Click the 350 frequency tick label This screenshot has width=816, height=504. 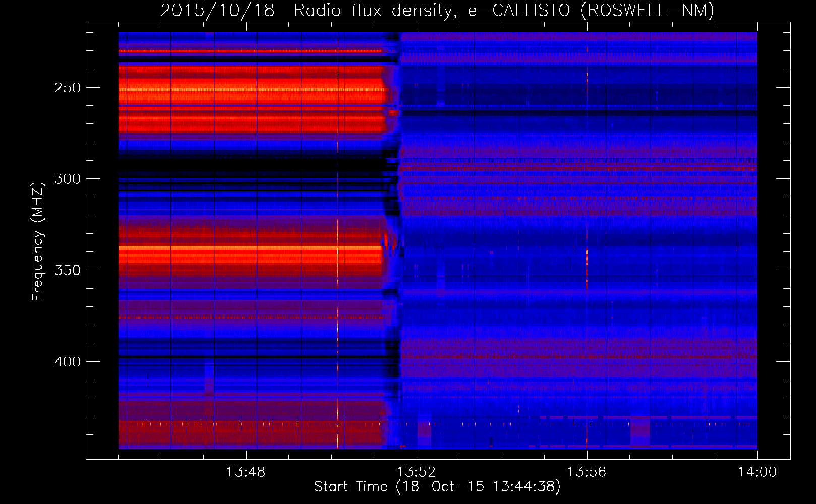[x=68, y=270]
